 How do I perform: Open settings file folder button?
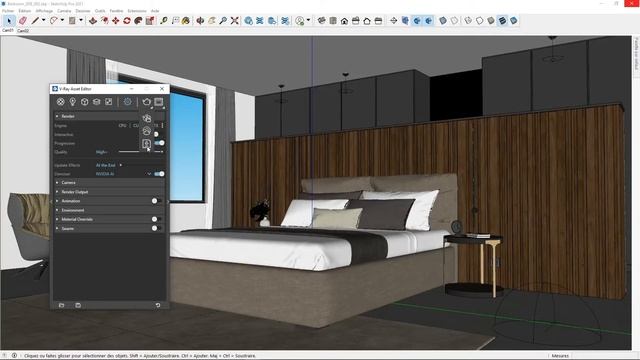[x=62, y=305]
